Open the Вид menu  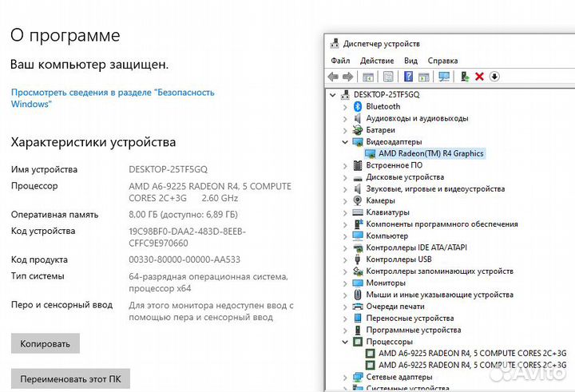click(410, 61)
